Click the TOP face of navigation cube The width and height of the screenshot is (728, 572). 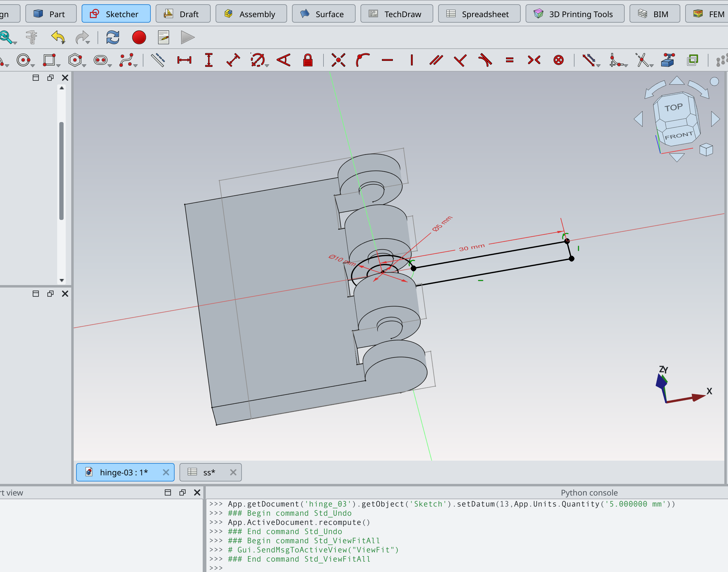point(674,107)
